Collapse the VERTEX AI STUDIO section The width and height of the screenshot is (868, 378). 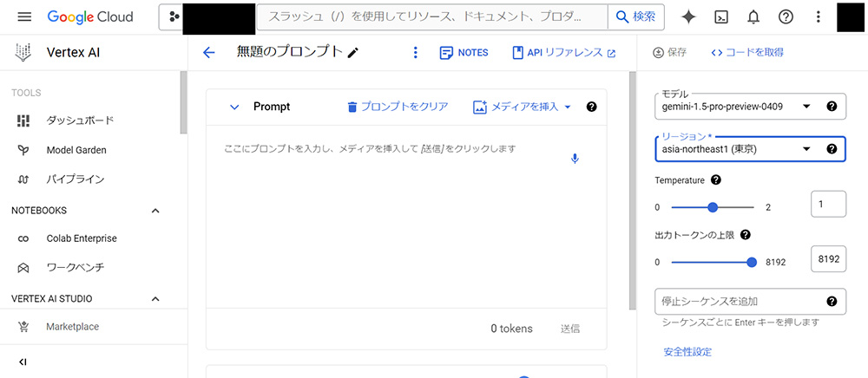pyautogui.click(x=155, y=299)
